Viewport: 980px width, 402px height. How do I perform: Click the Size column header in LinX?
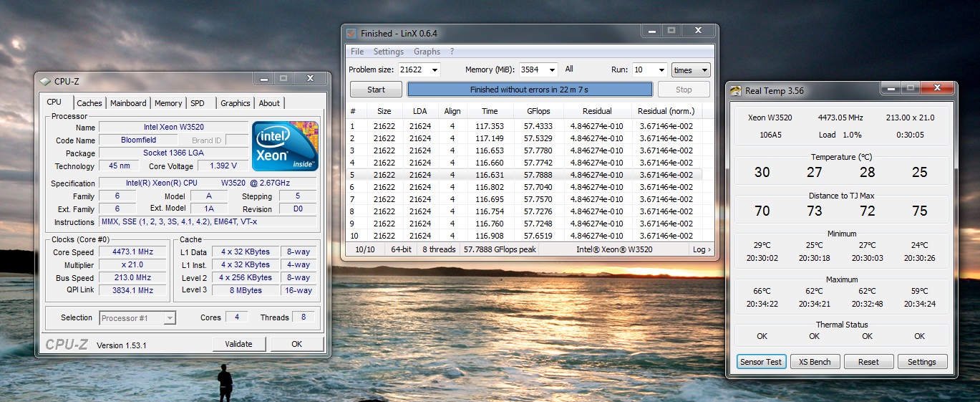pos(384,111)
